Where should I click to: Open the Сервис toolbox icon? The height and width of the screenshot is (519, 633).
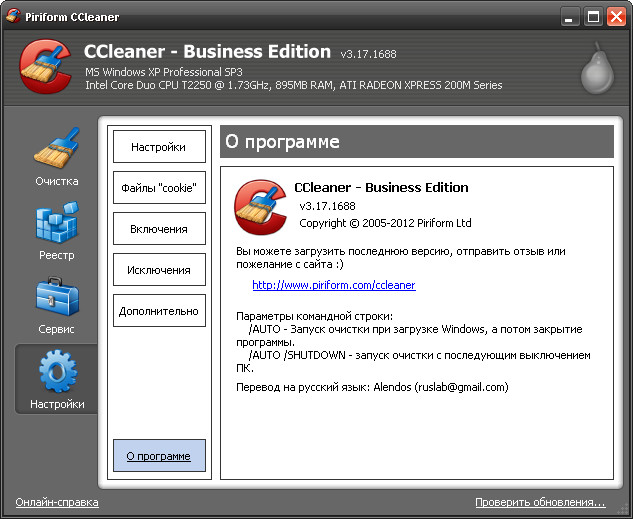(x=56, y=298)
